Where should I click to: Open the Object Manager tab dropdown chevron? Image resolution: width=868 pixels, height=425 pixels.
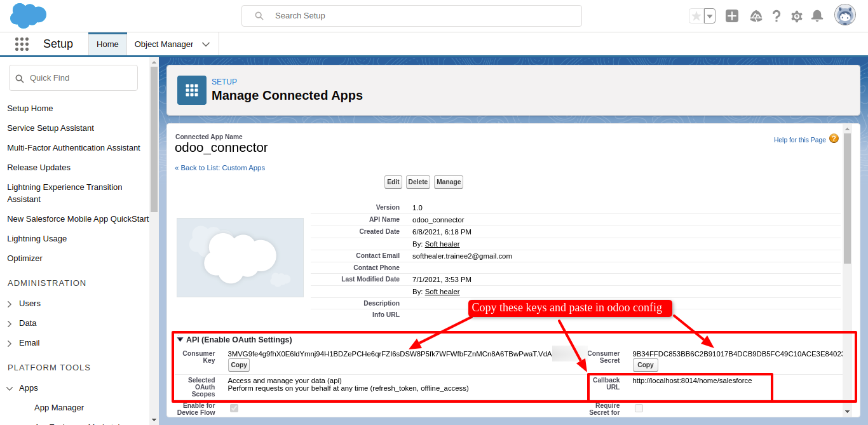[206, 44]
